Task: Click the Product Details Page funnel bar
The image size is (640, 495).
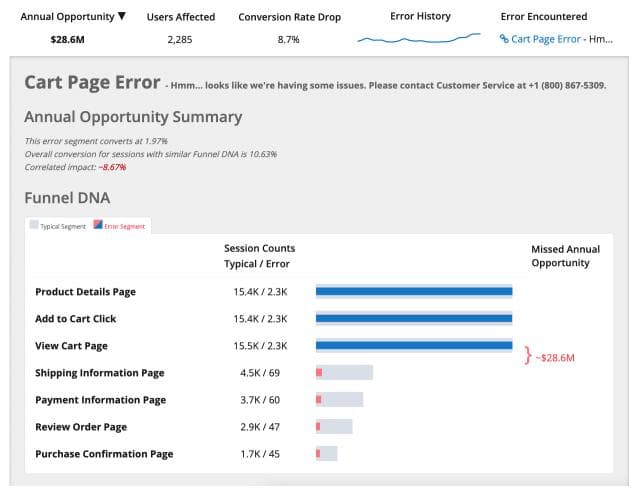Action: click(x=414, y=292)
